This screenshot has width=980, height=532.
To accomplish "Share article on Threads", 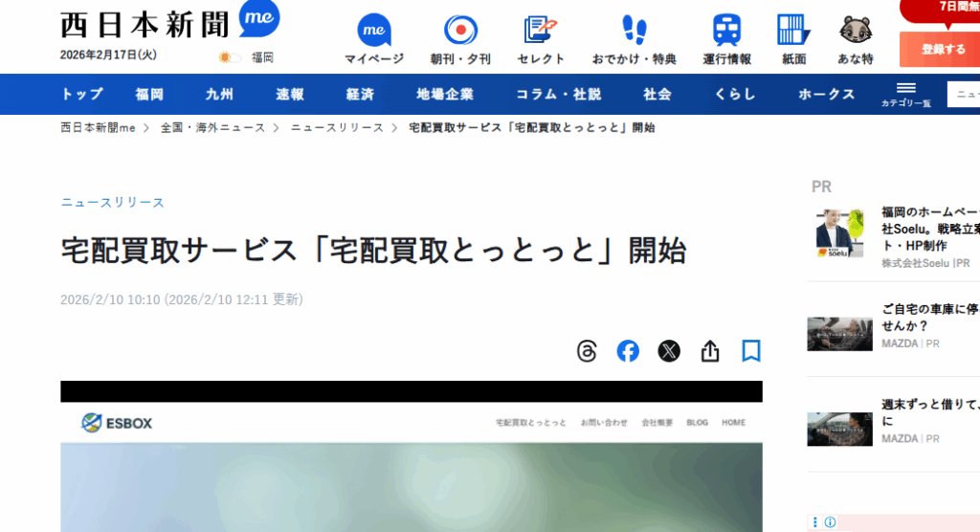I will tap(587, 351).
